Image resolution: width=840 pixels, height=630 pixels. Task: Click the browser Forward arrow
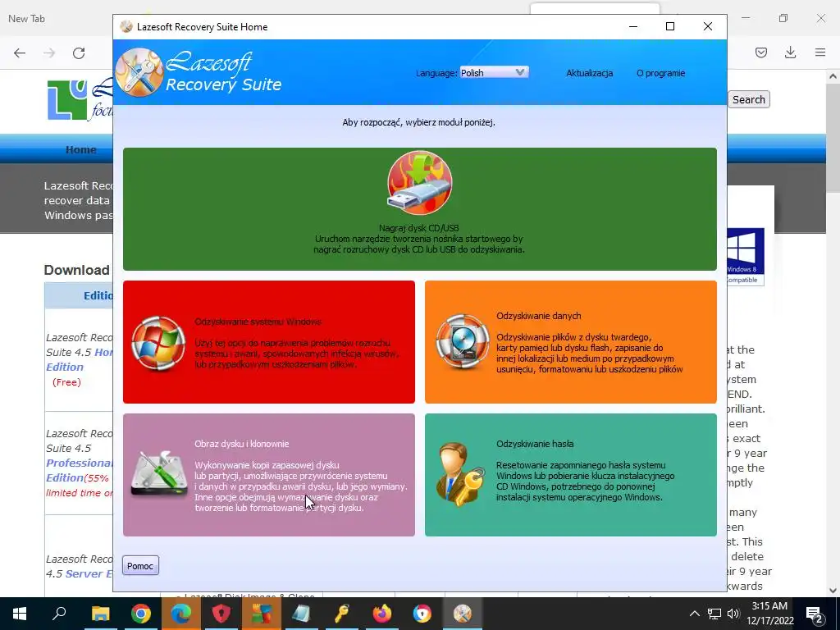49,53
